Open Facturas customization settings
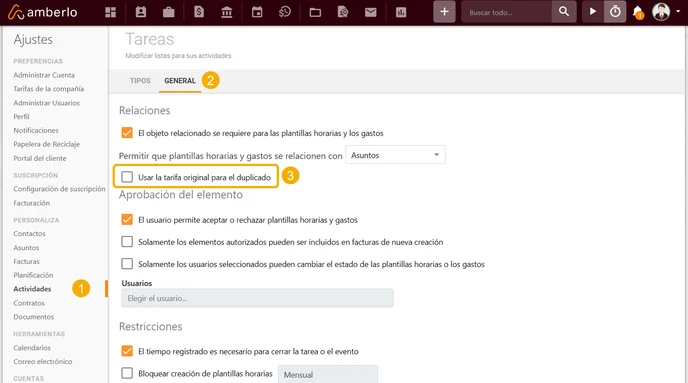Screen dimensions: 688x383 coord(26,261)
